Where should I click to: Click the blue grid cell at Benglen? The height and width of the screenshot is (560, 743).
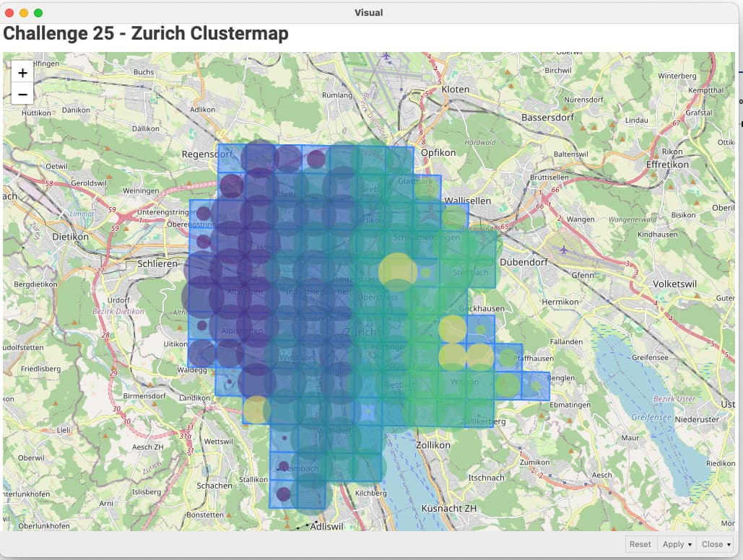click(536, 385)
